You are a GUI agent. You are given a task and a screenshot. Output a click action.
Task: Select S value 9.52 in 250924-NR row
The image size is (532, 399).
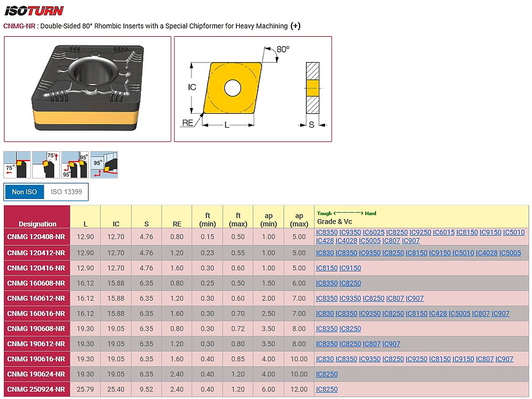(146, 389)
